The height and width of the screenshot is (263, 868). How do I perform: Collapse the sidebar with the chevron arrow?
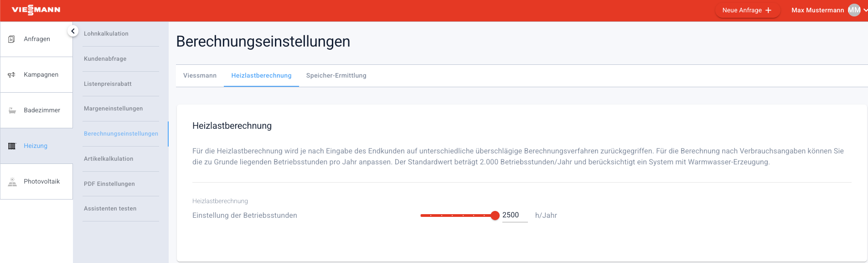(73, 31)
